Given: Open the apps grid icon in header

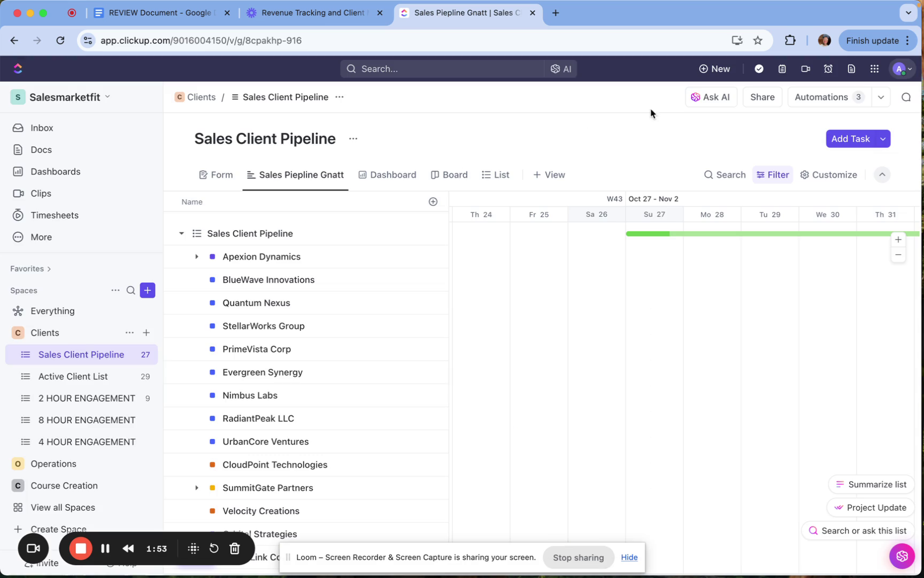Looking at the screenshot, I should click(874, 69).
